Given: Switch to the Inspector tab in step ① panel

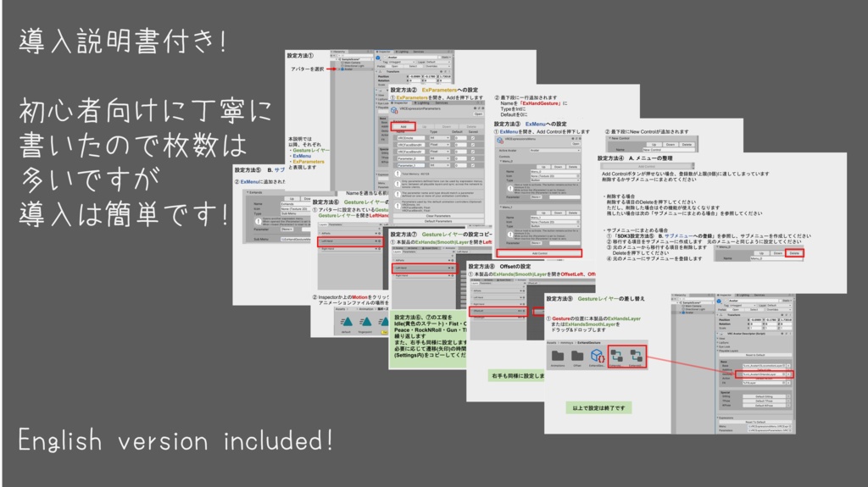Looking at the screenshot, I should [x=384, y=52].
